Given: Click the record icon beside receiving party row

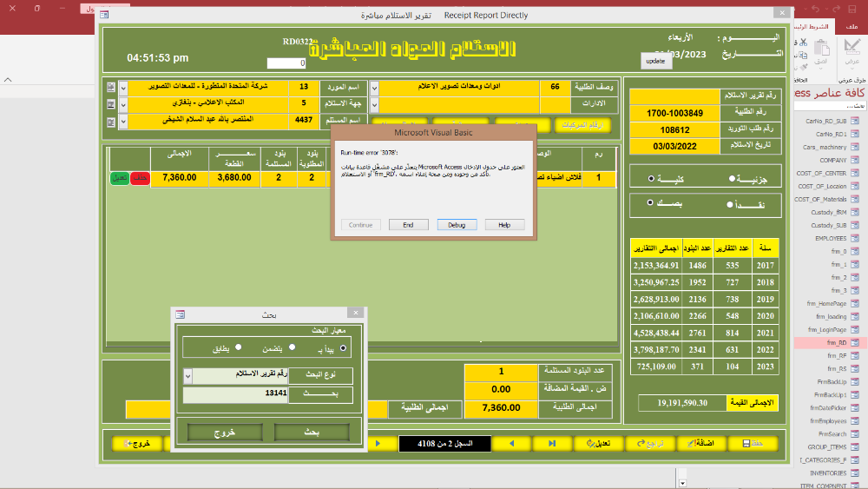Looking at the screenshot, I should click(111, 104).
